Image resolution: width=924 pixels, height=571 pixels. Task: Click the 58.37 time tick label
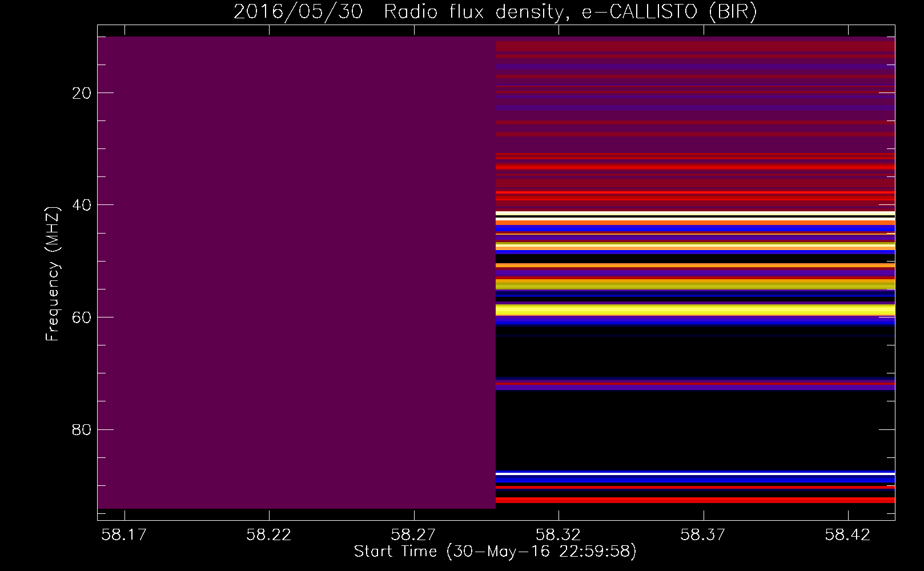pyautogui.click(x=703, y=535)
